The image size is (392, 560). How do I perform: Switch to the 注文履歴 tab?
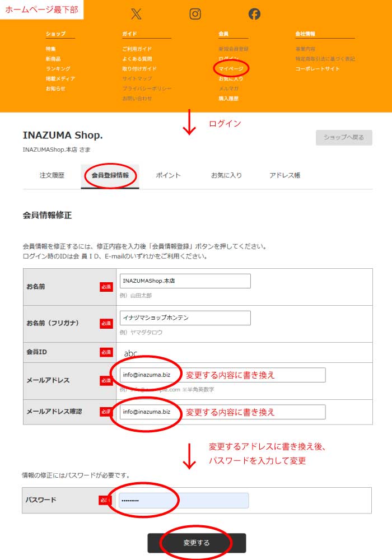tap(52, 175)
